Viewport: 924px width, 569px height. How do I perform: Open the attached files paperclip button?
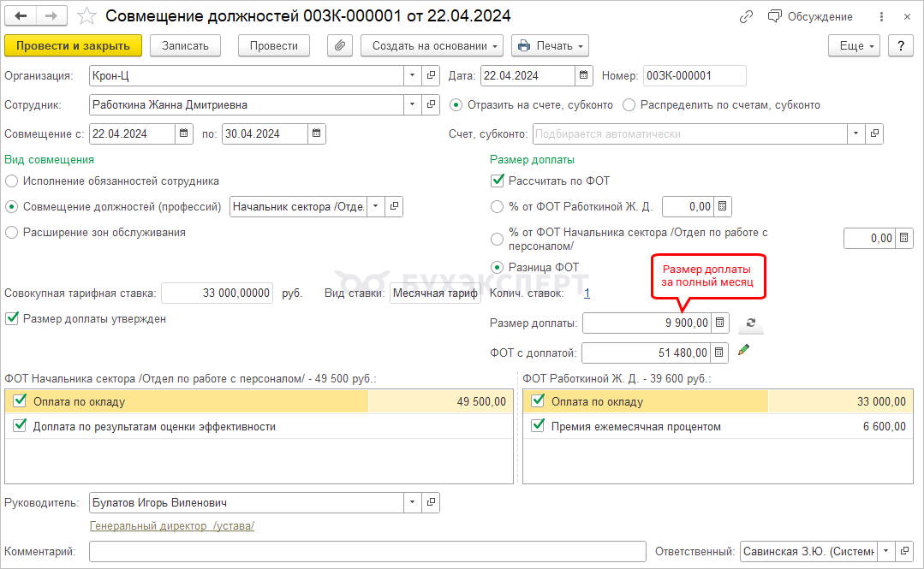click(x=340, y=45)
